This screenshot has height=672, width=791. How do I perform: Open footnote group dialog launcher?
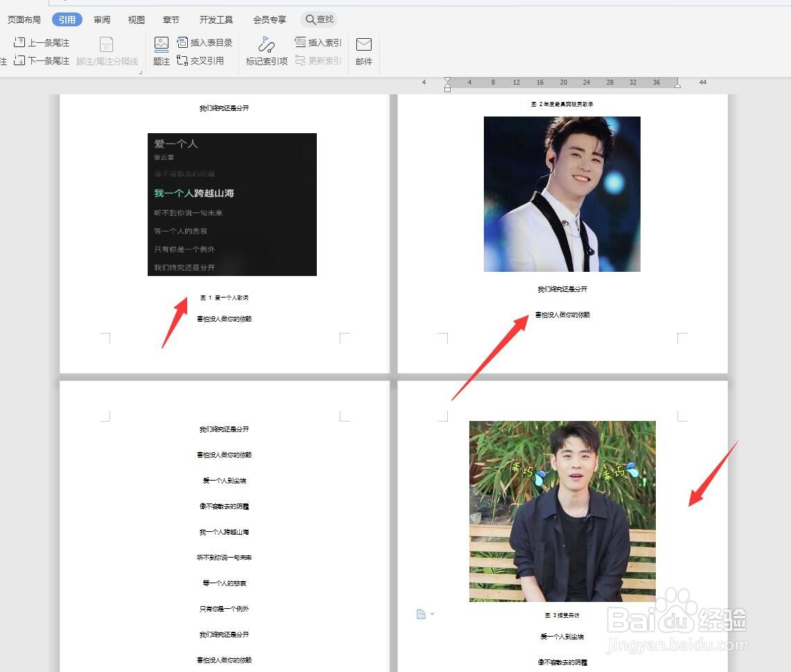point(140,72)
